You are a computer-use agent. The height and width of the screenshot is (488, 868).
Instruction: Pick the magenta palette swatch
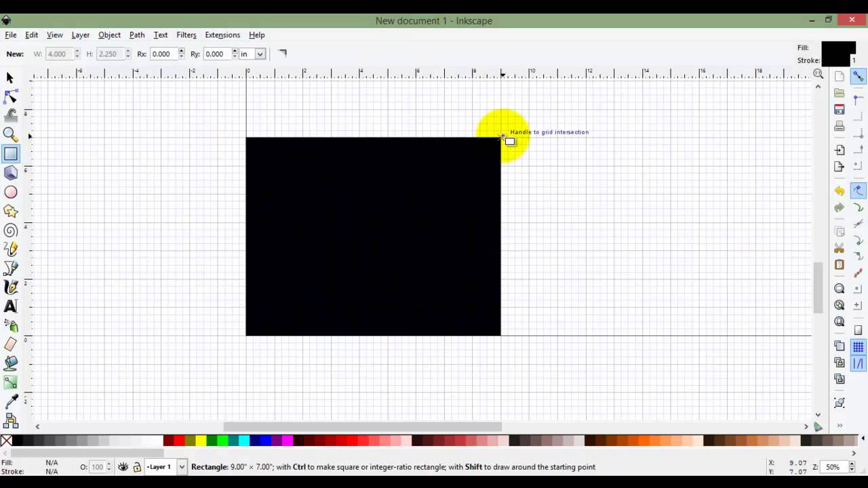288,441
